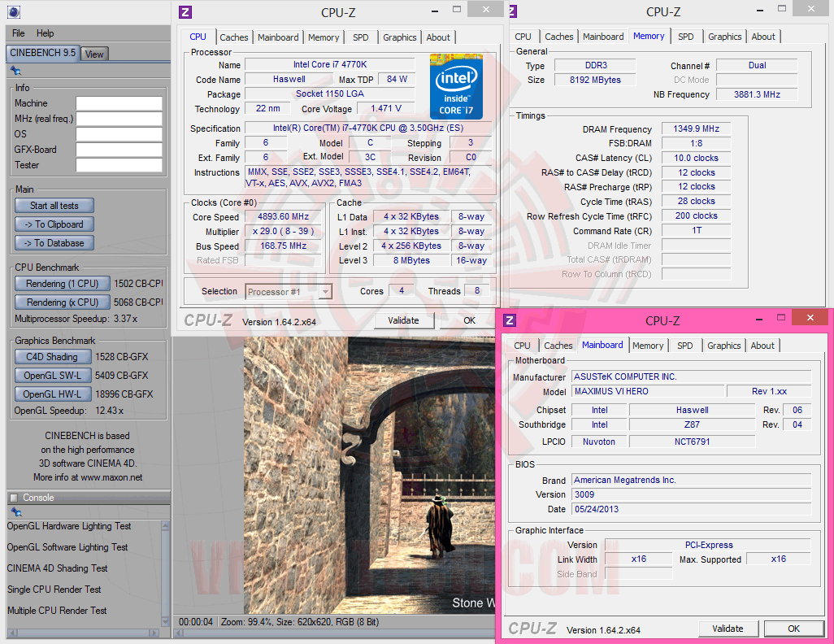The width and height of the screenshot is (834, 644).
Task: Select the CINEBENCH 9.5 tab
Action: 43,53
